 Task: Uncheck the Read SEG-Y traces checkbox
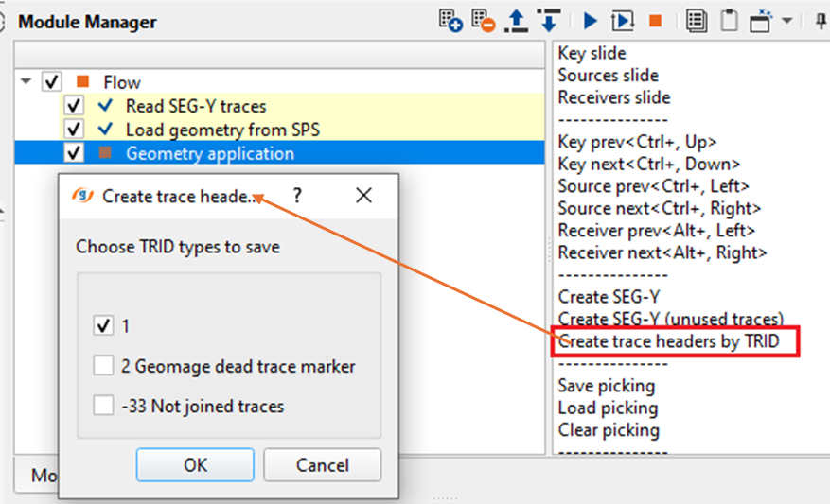point(74,106)
